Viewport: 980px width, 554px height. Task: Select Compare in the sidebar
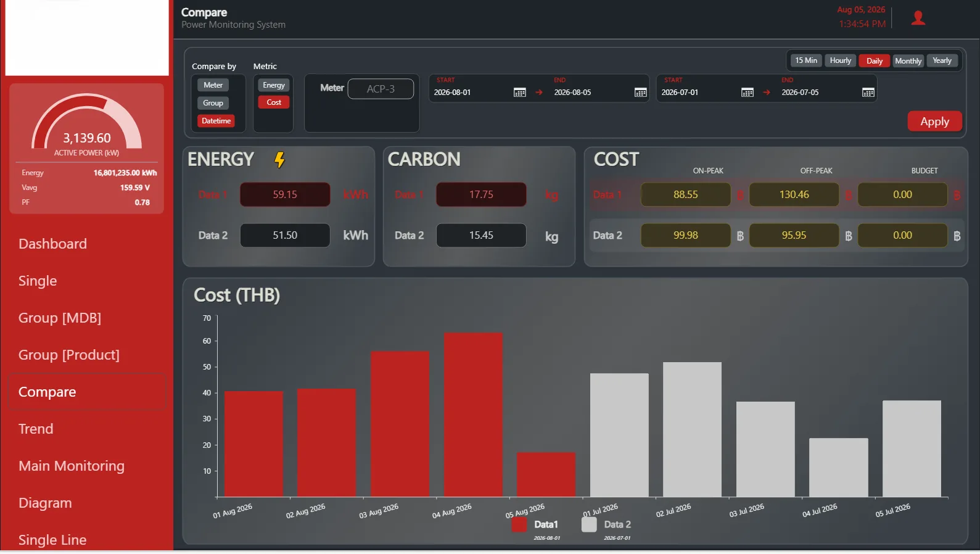(86, 392)
